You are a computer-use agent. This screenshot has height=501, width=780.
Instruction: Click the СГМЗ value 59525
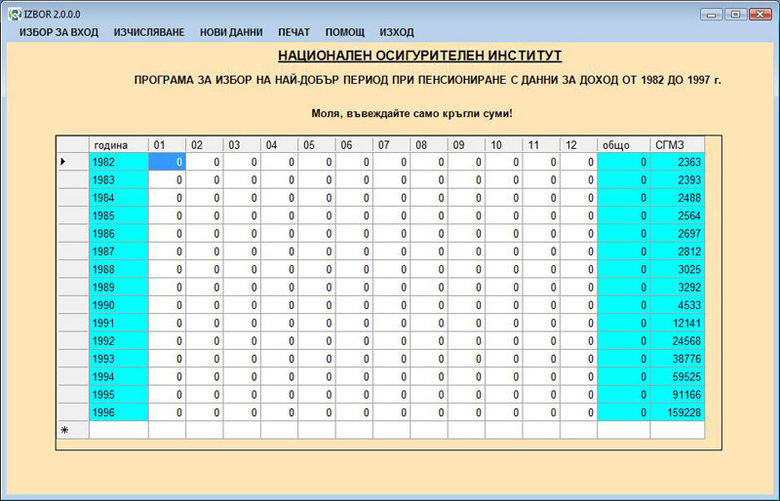(678, 377)
